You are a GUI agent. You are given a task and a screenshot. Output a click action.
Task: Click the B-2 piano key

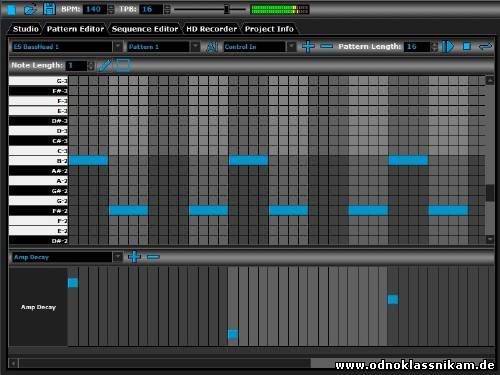38,161
